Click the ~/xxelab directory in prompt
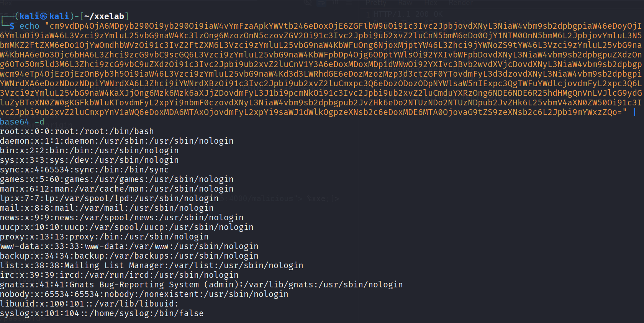The width and height of the screenshot is (644, 323). pos(104,16)
